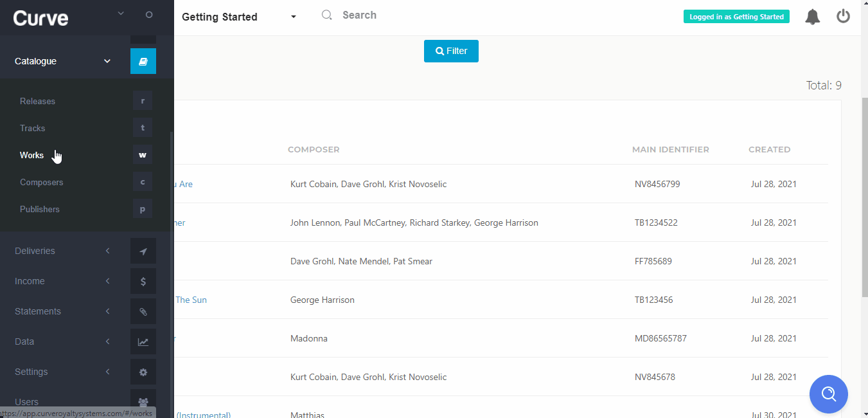Open Composers in Catalogue

point(41,182)
